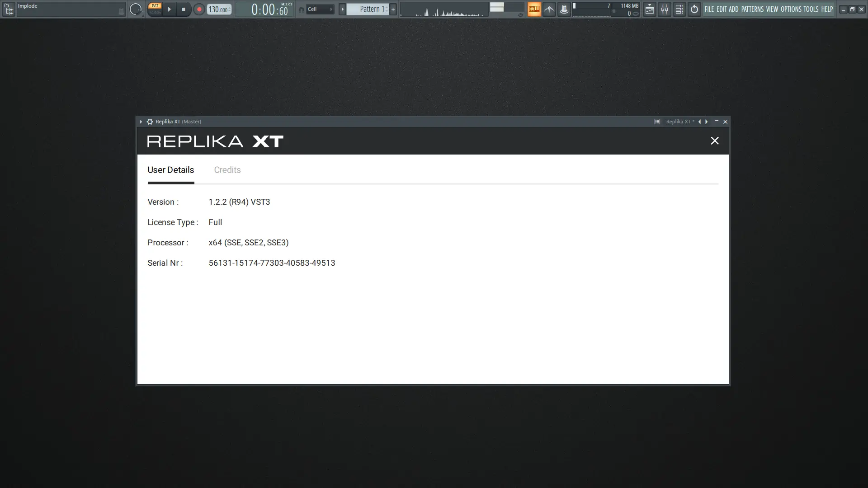The image size is (868, 488).
Task: Click the browser tree icon at top-left
Action: (x=8, y=9)
